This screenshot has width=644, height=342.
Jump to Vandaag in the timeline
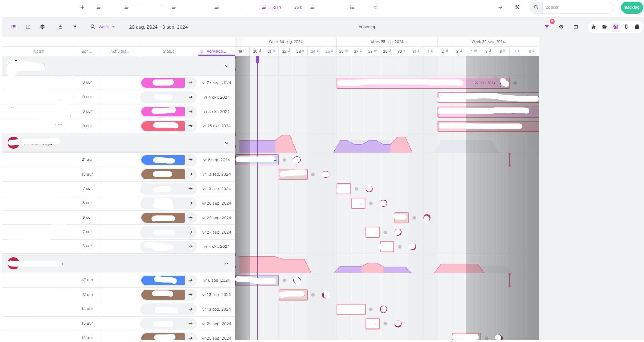coord(366,27)
